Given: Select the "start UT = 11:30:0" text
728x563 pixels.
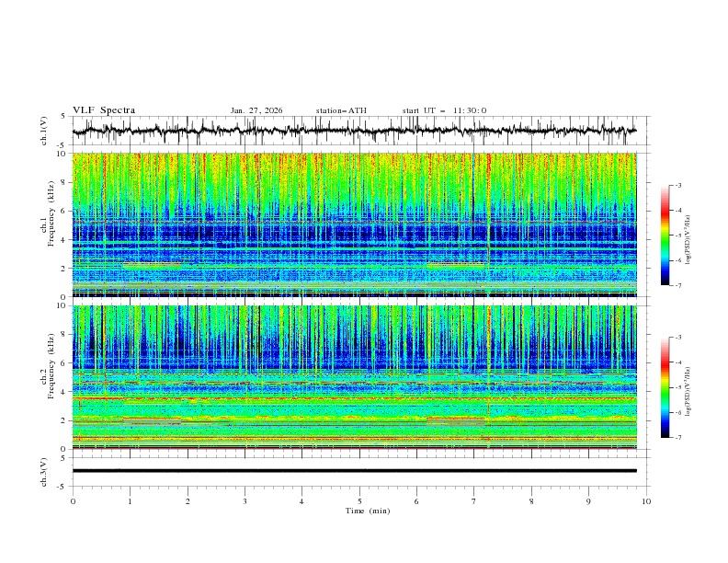Looking at the screenshot, I should pos(444,110).
